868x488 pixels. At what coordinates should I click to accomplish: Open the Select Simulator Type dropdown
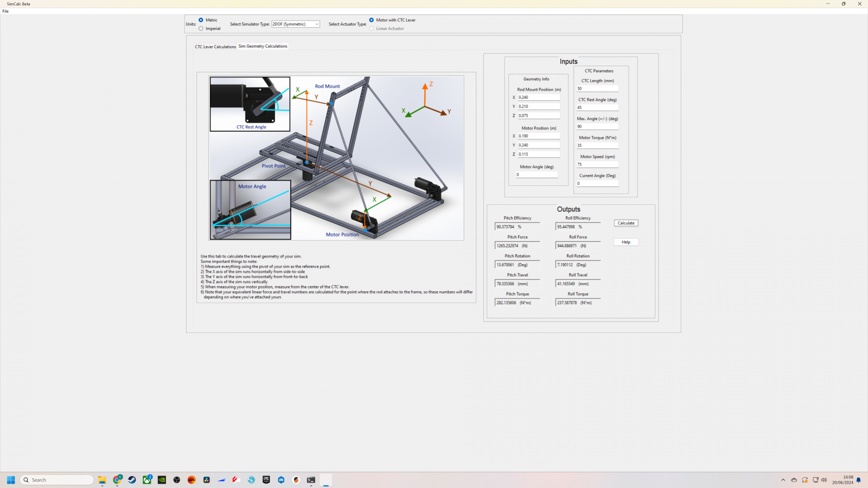[x=296, y=24]
